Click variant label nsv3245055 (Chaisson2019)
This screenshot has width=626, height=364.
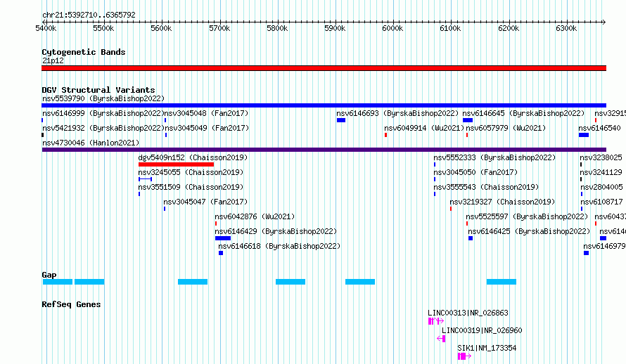click(191, 172)
